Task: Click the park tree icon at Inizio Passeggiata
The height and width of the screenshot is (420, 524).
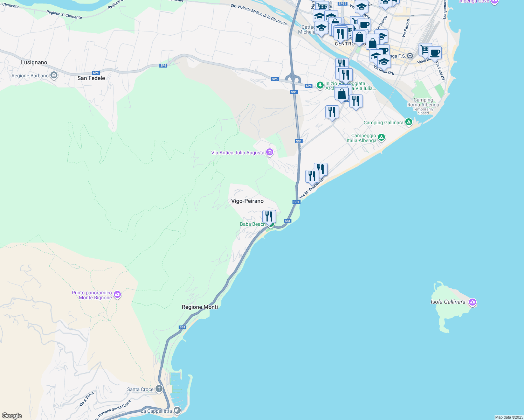Action: [x=320, y=85]
